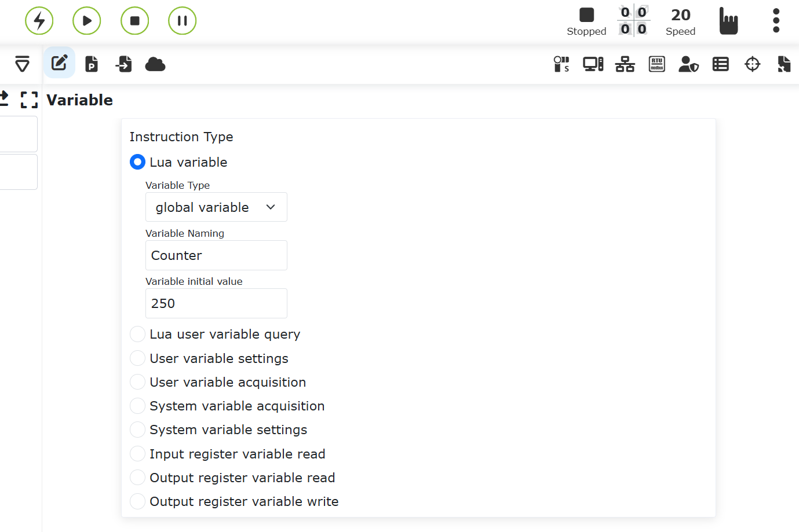Open the import file arrow icon
Viewport: 799px width, 532px height.
point(123,64)
